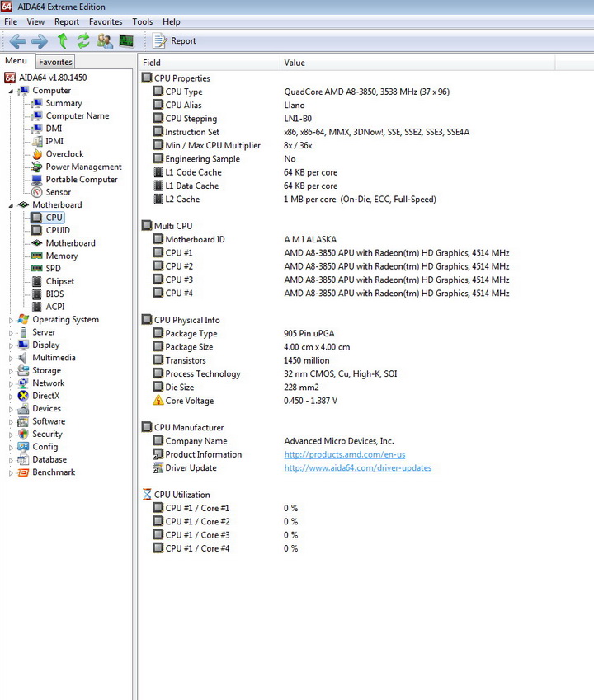
Task: Select the Power Management icon
Action: 37,167
